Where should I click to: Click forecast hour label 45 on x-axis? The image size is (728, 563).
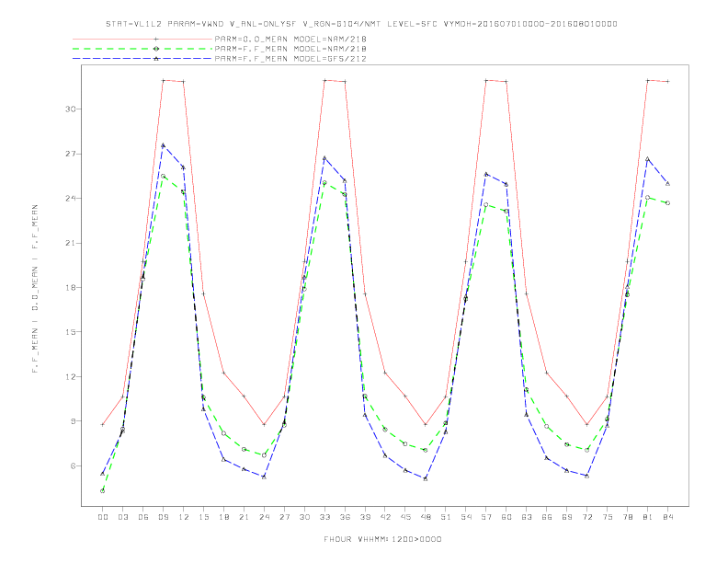pyautogui.click(x=405, y=517)
